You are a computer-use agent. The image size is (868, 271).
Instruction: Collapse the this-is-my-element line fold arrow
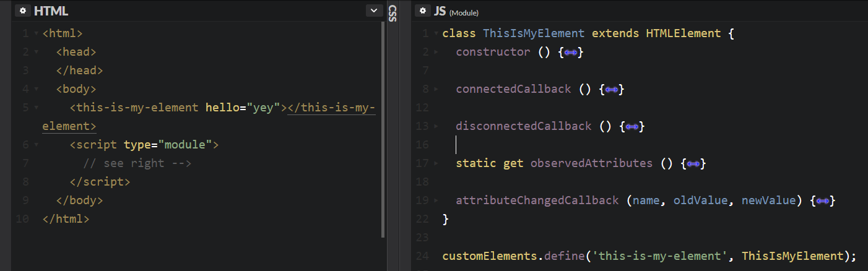[x=37, y=108]
